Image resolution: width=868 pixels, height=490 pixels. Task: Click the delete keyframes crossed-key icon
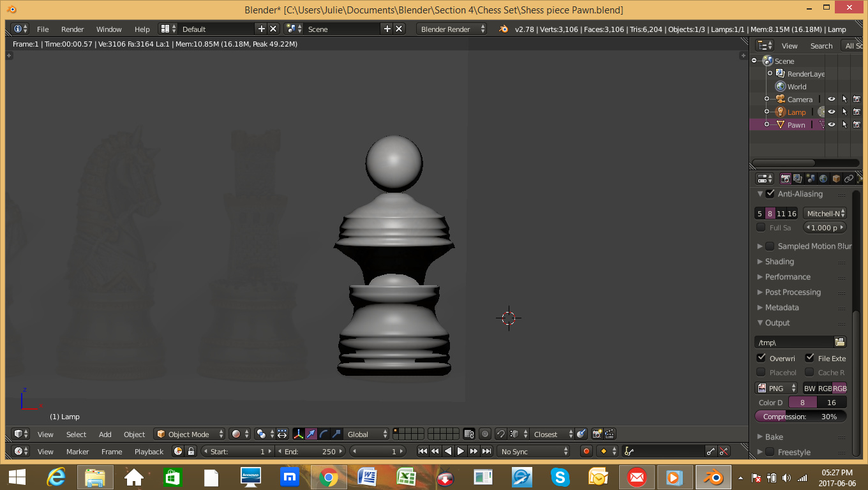pyautogui.click(x=724, y=451)
